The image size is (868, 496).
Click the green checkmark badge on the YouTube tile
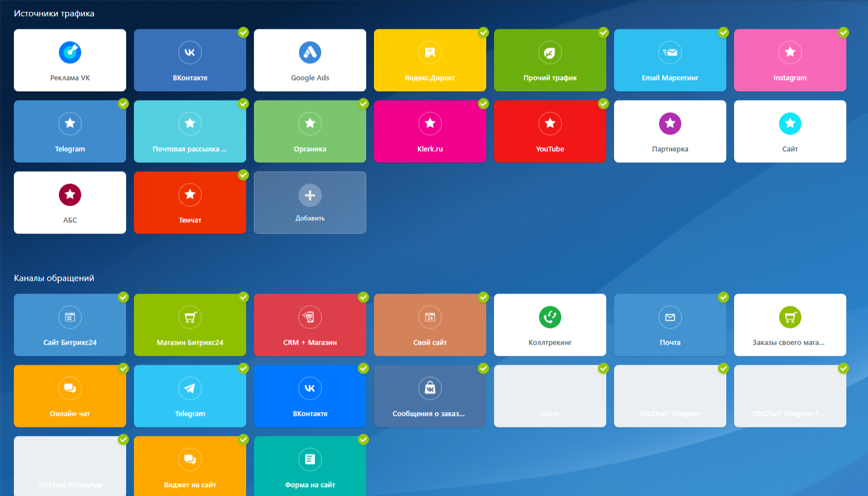[x=603, y=103]
